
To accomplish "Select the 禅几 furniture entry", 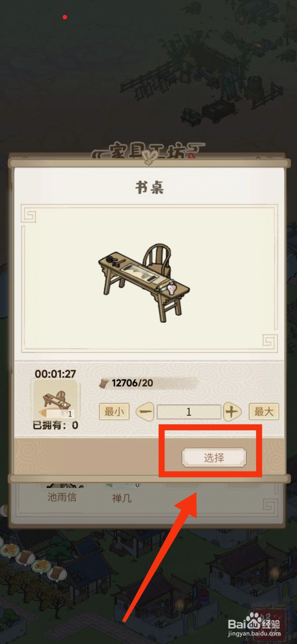I will [122, 498].
